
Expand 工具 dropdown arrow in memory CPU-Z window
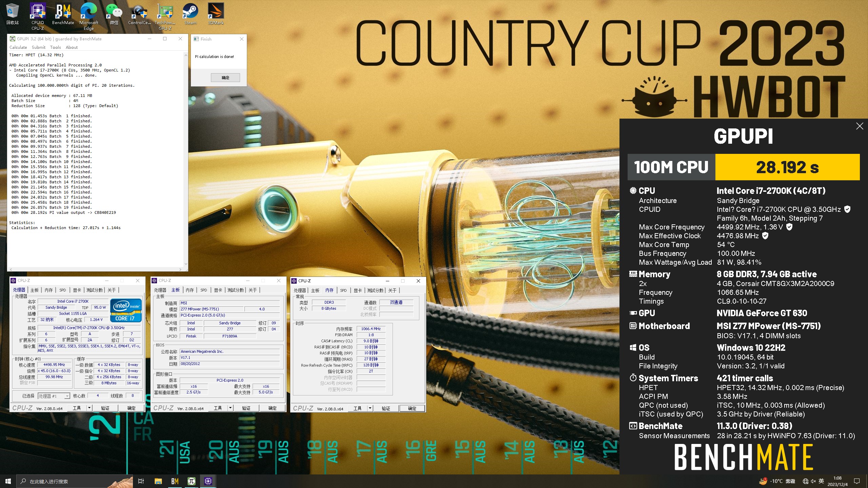click(370, 408)
